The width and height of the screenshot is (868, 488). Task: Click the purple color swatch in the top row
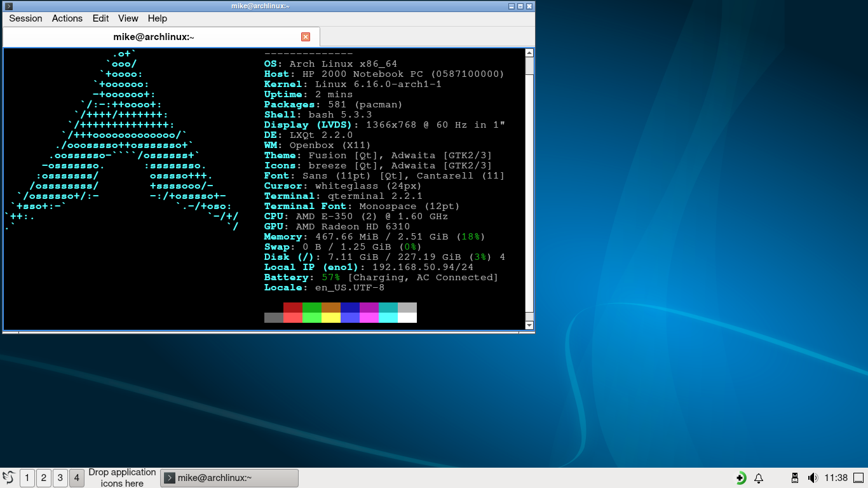369,308
